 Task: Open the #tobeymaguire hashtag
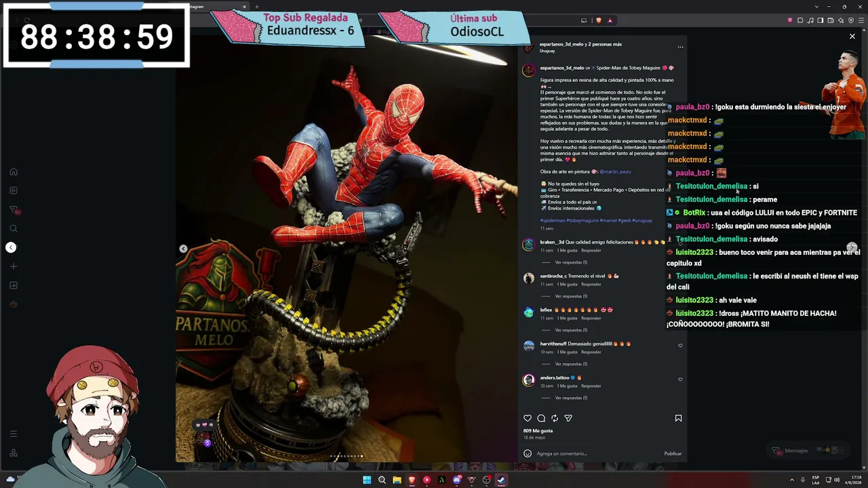coord(581,220)
